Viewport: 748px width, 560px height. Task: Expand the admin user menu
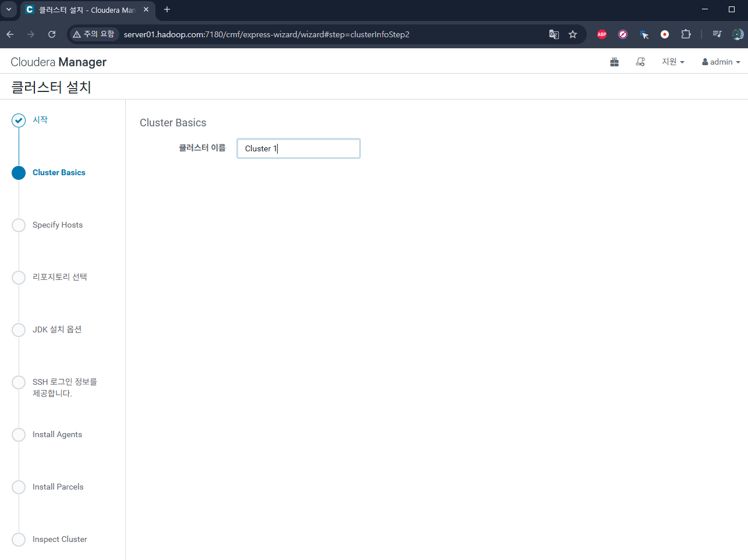[x=721, y=62]
